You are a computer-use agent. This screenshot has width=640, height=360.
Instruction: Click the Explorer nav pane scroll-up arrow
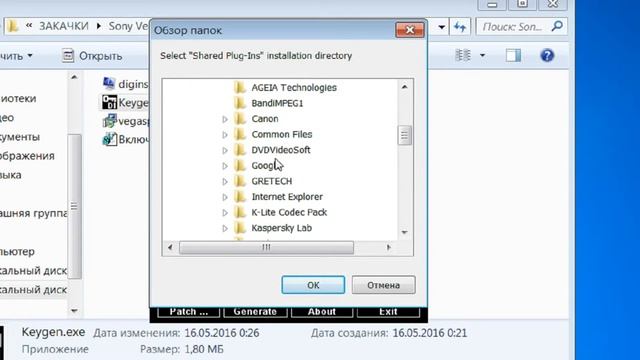74,77
